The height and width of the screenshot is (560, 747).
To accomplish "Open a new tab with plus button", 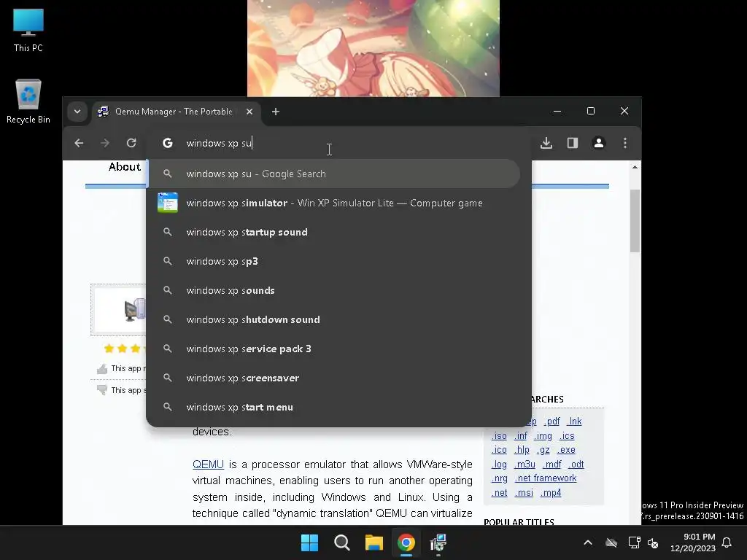I will [x=275, y=112].
